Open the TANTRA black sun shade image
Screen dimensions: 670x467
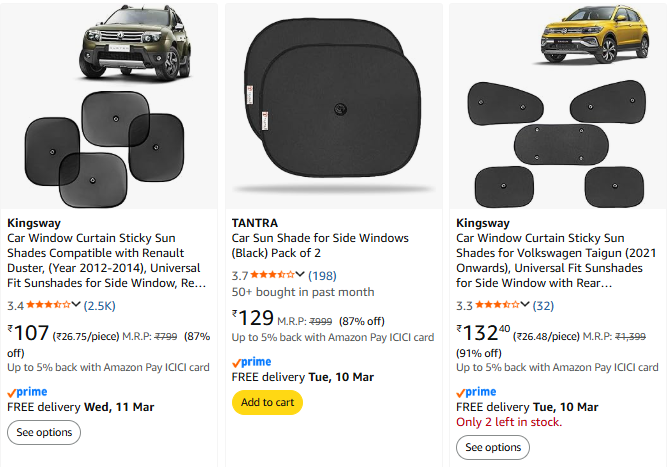(x=334, y=103)
